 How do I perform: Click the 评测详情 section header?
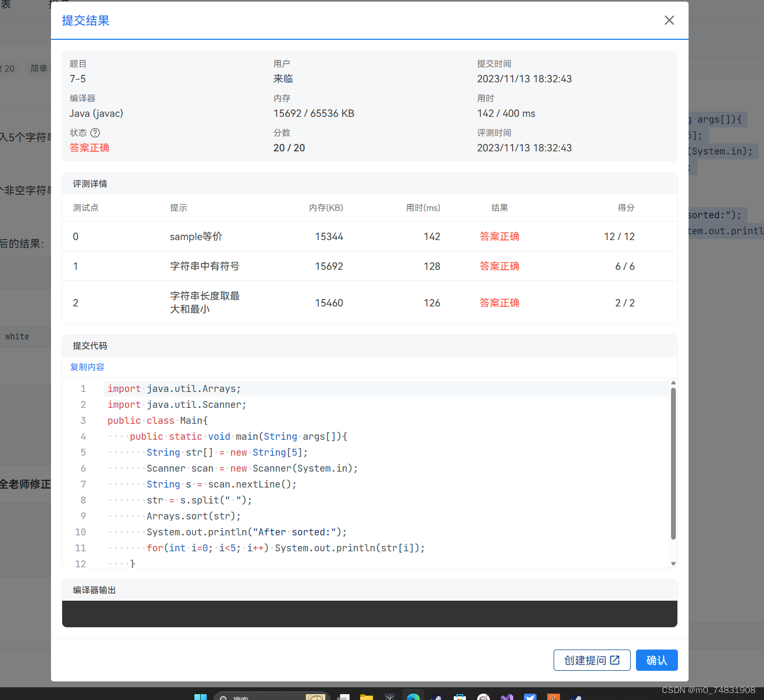coord(90,183)
